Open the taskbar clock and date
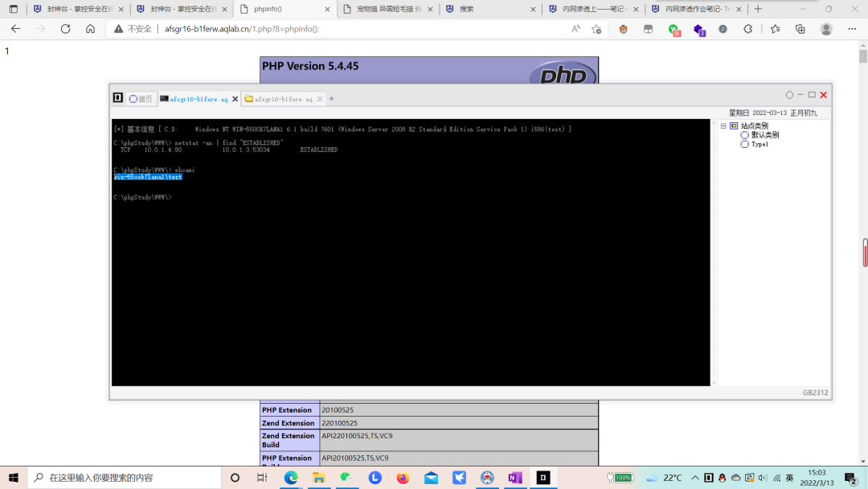868x489 pixels. click(x=817, y=478)
